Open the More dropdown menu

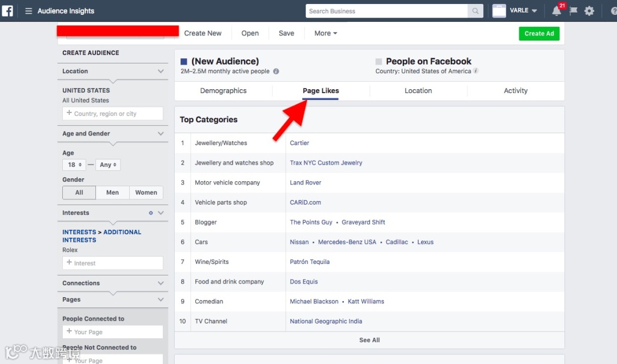pos(326,34)
